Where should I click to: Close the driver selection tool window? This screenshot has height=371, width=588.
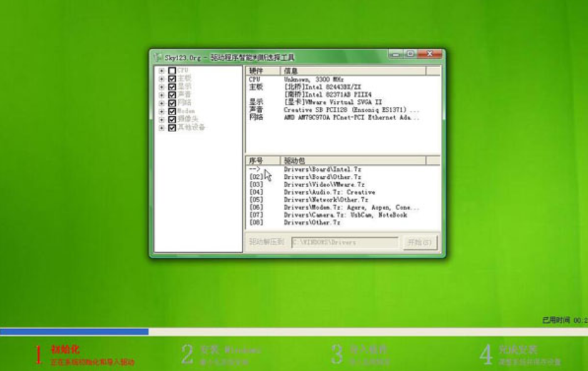[430, 55]
